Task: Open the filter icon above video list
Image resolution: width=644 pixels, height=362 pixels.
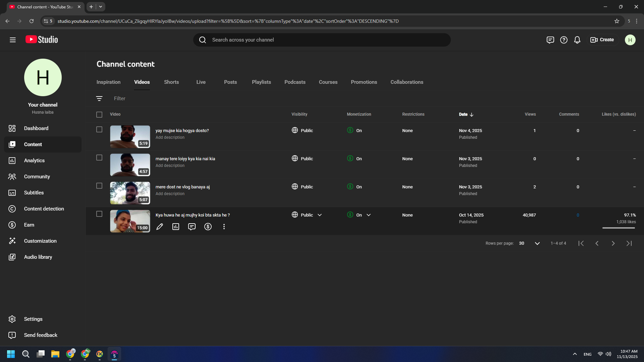Action: point(99,99)
